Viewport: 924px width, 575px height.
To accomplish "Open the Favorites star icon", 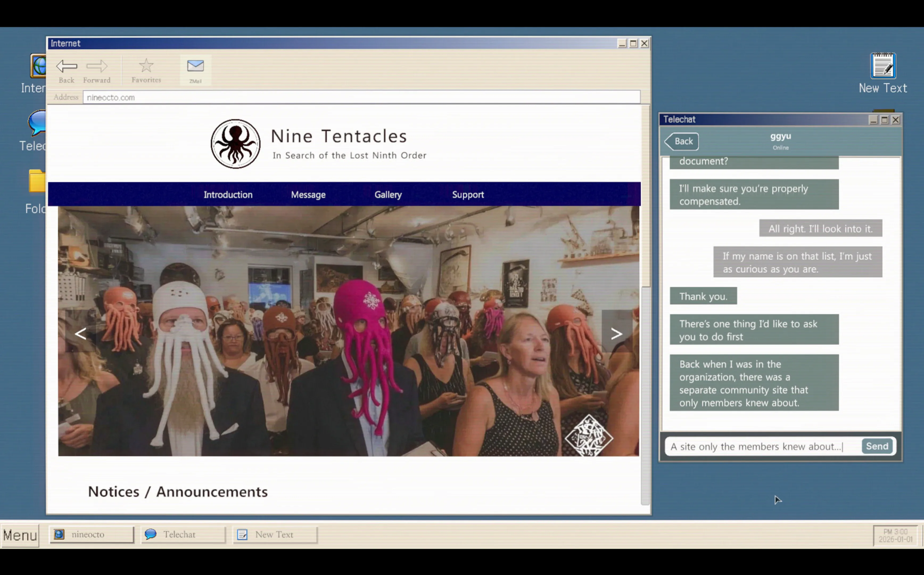I will coord(146,66).
